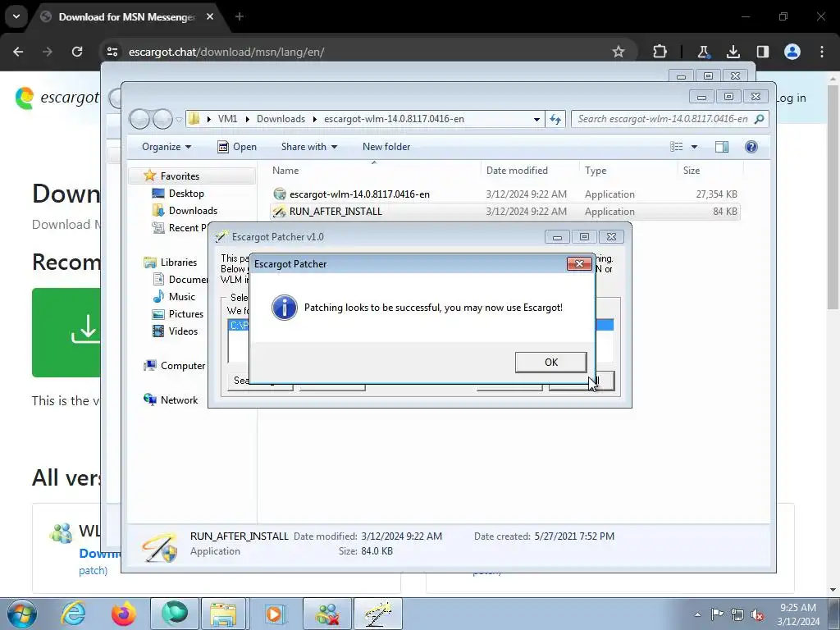The height and width of the screenshot is (630, 840).
Task: Click Open in the Explorer toolbar
Action: [x=237, y=147]
